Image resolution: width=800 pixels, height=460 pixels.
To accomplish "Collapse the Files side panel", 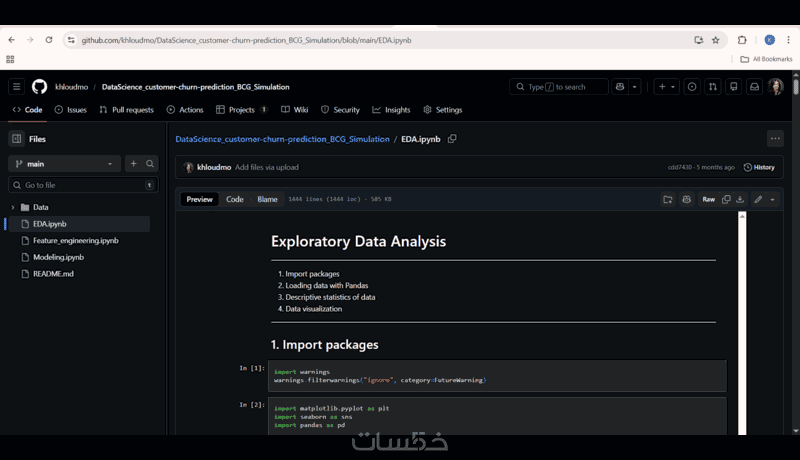I will tap(16, 139).
